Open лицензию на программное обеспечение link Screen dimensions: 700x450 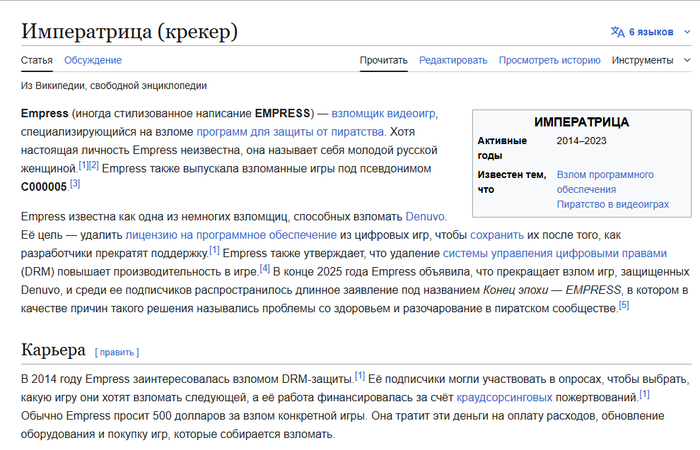point(231,234)
